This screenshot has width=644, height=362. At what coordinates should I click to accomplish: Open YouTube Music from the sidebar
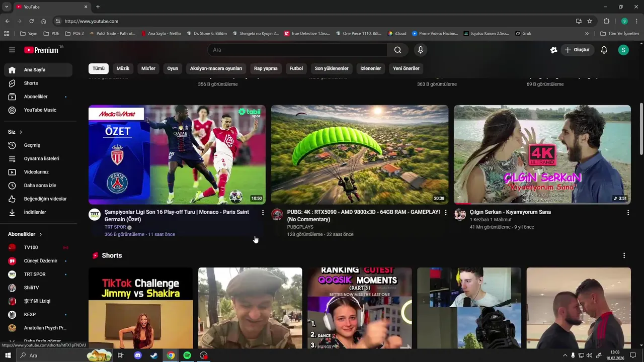coord(38,110)
